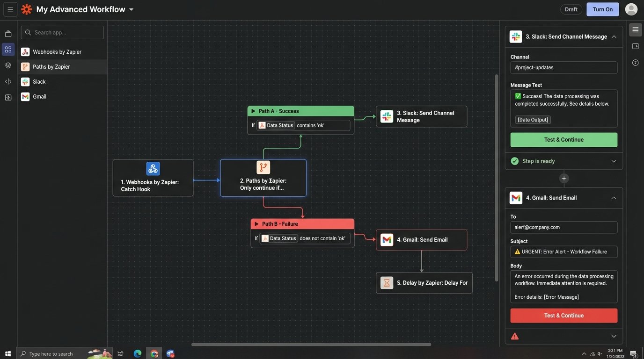Click the red warning triangle status icon
Screen dimensions: 644x359
[515, 336]
